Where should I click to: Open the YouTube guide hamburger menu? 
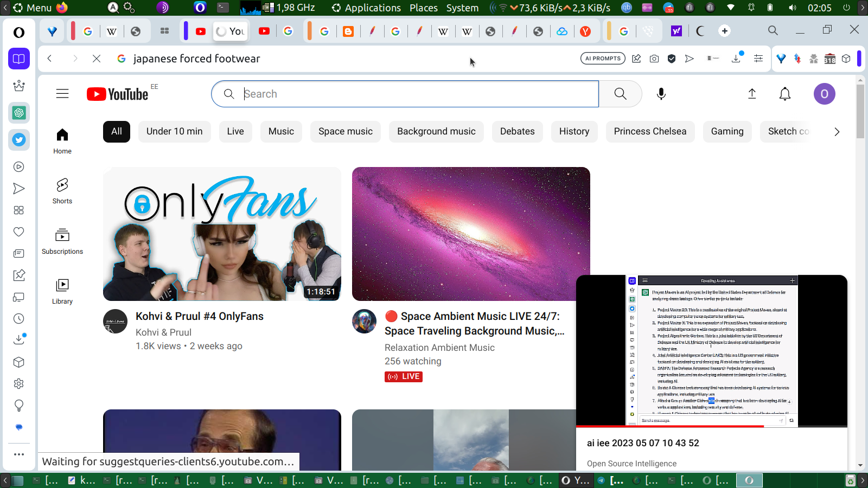coord(62,94)
